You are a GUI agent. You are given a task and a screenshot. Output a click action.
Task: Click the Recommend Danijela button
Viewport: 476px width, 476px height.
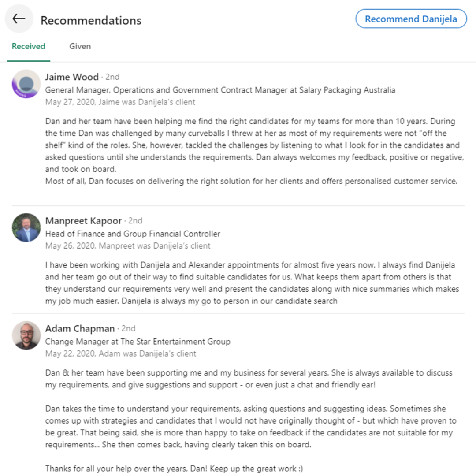tap(411, 19)
